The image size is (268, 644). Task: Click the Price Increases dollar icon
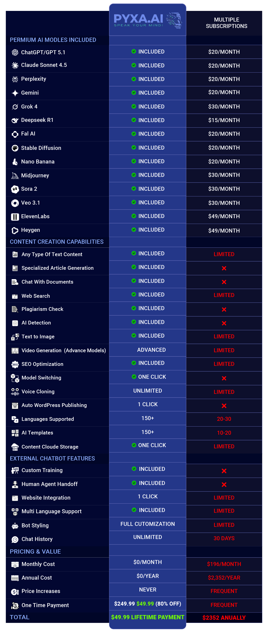15,592
